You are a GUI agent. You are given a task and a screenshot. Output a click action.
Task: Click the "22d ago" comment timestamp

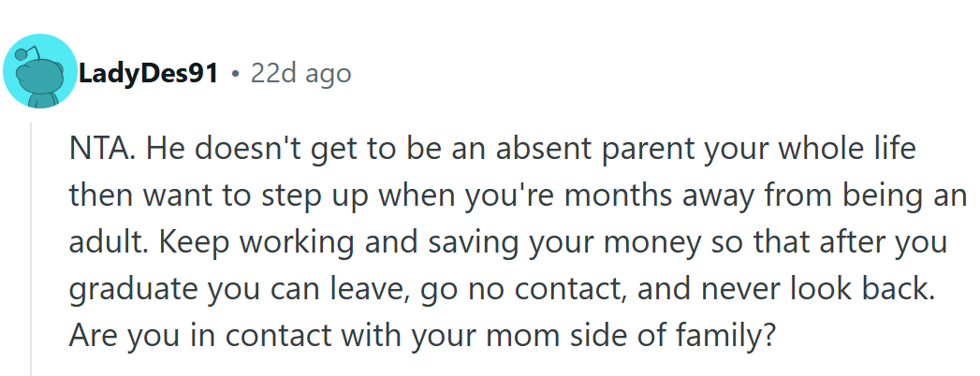(x=300, y=73)
